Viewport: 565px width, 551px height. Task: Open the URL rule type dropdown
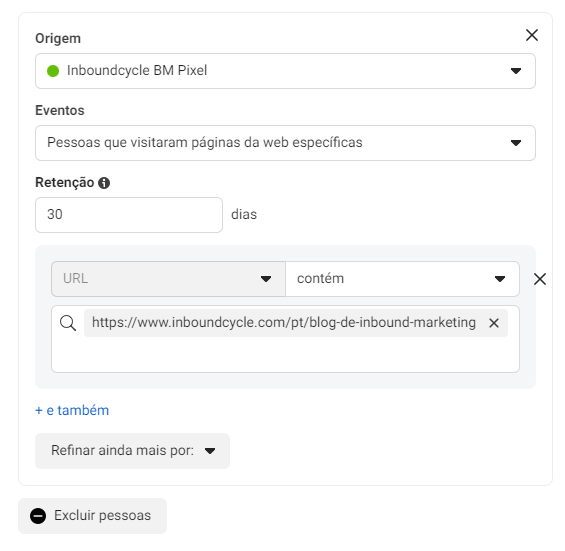(x=168, y=279)
